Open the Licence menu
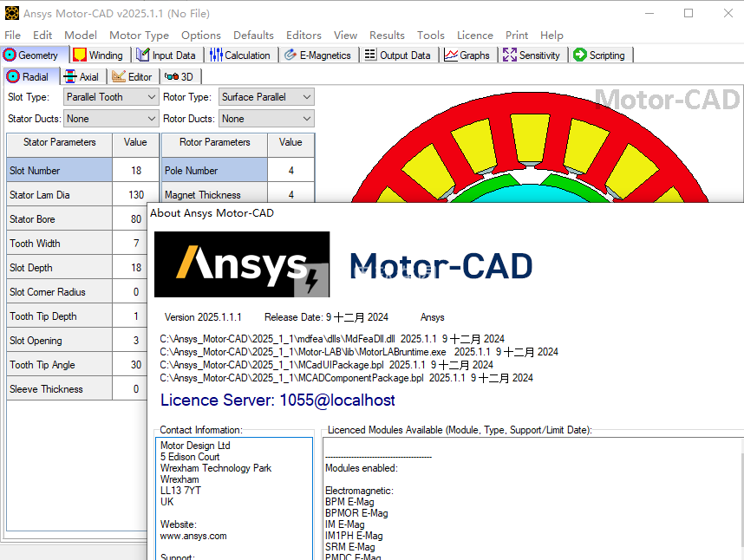This screenshot has width=744, height=560. [474, 36]
